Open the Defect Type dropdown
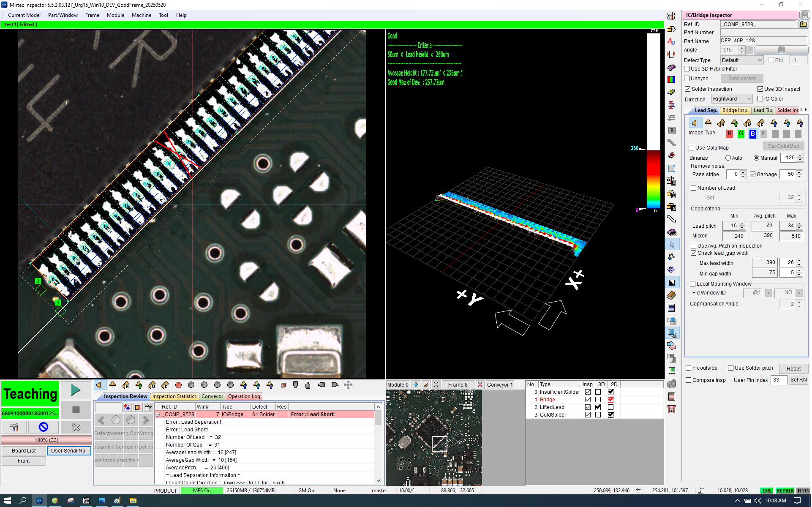 (x=742, y=60)
